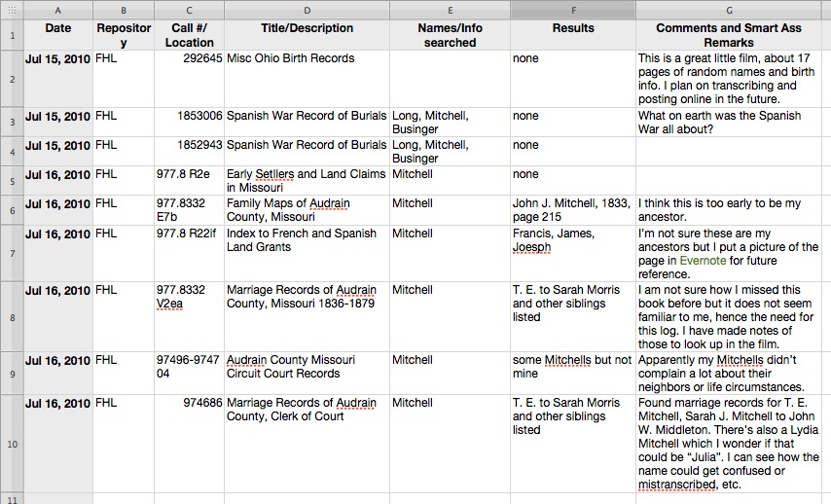Select the Misc Ohio Birth Records cell
This screenshot has width=831, height=504.
pyautogui.click(x=291, y=58)
